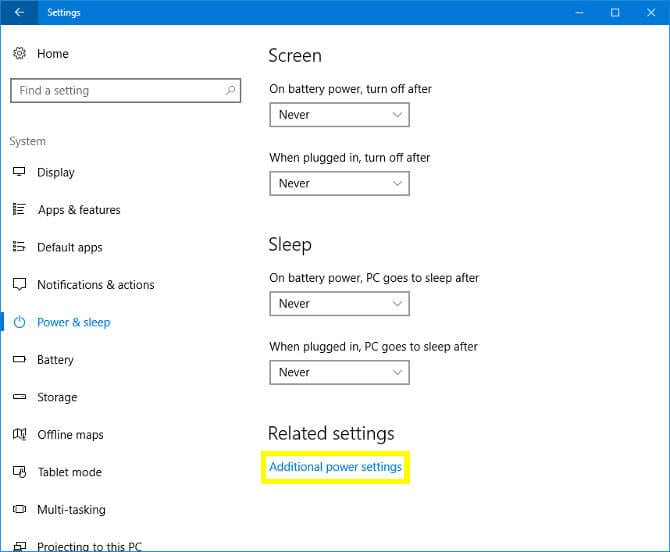The width and height of the screenshot is (670, 552).
Task: Open sleep when plugged in dropdown
Action: tap(339, 372)
